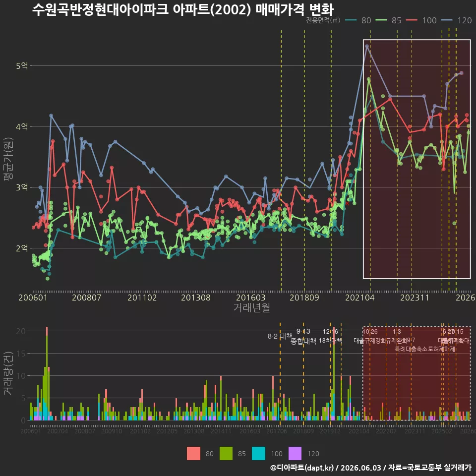This screenshot has height=476, width=476.
Task: Click the 20 label on volume y-axis
Action: 21,331
